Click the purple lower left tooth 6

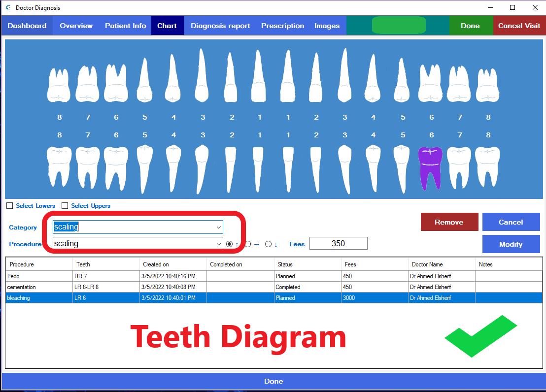(430, 168)
